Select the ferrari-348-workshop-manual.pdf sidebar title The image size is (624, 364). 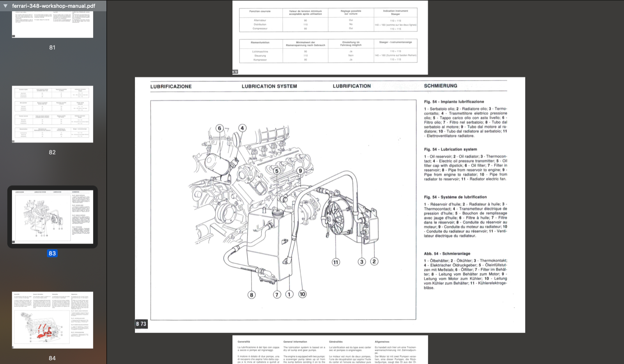tap(53, 6)
